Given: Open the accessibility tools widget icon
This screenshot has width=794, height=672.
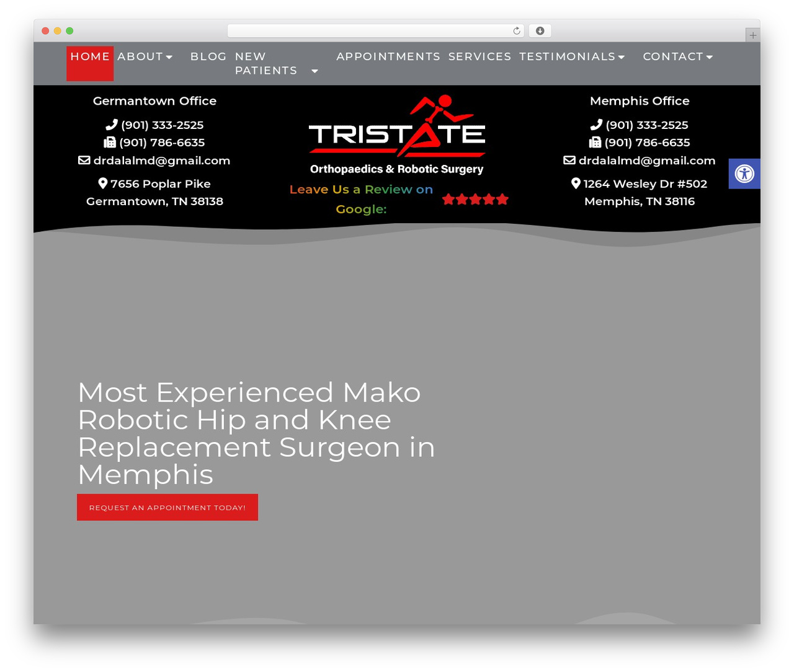Looking at the screenshot, I should 744,174.
